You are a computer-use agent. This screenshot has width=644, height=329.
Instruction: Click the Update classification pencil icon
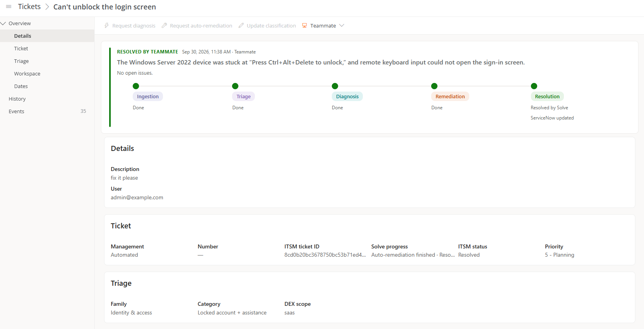(241, 26)
